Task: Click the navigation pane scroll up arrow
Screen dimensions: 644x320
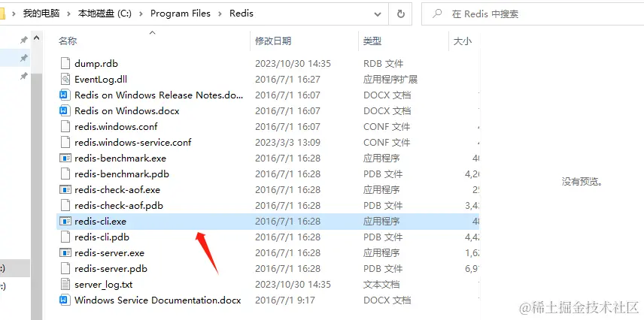Action: click(37, 38)
